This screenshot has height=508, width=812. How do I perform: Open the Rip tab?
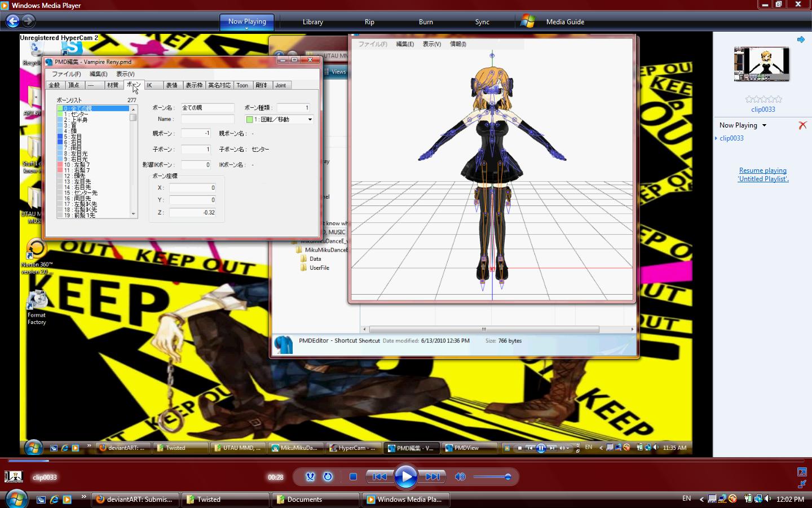pos(369,22)
